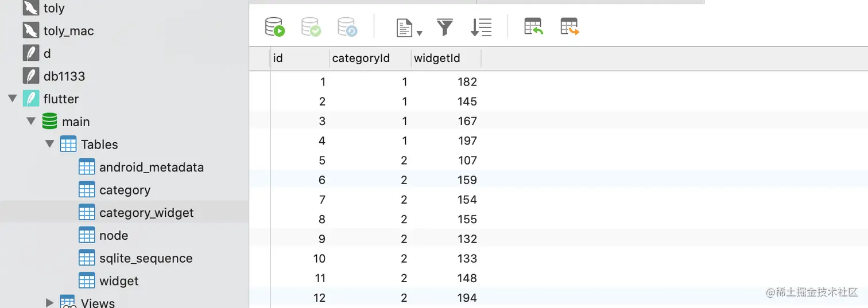Screen dimensions: 868x308
Task: Select the toly_mac connection icon
Action: (x=30, y=30)
